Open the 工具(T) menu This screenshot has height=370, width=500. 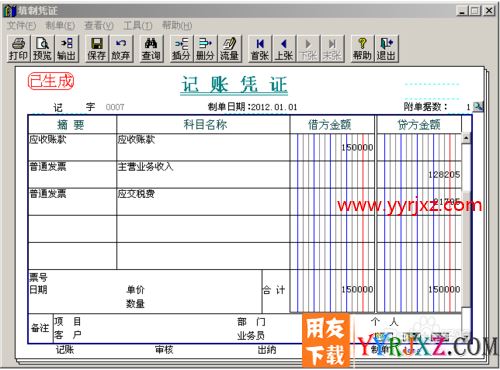pyautogui.click(x=138, y=25)
